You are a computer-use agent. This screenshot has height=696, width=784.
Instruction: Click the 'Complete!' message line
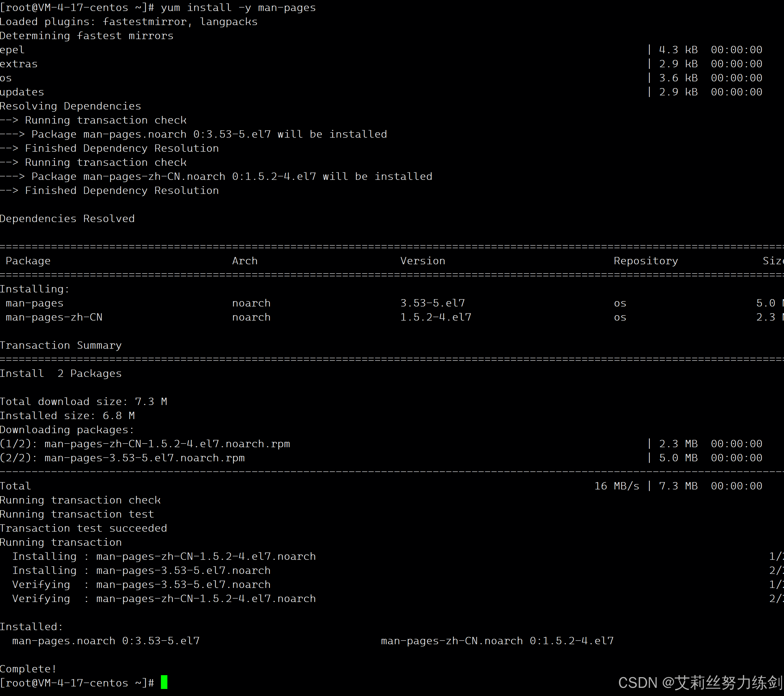tap(28, 669)
